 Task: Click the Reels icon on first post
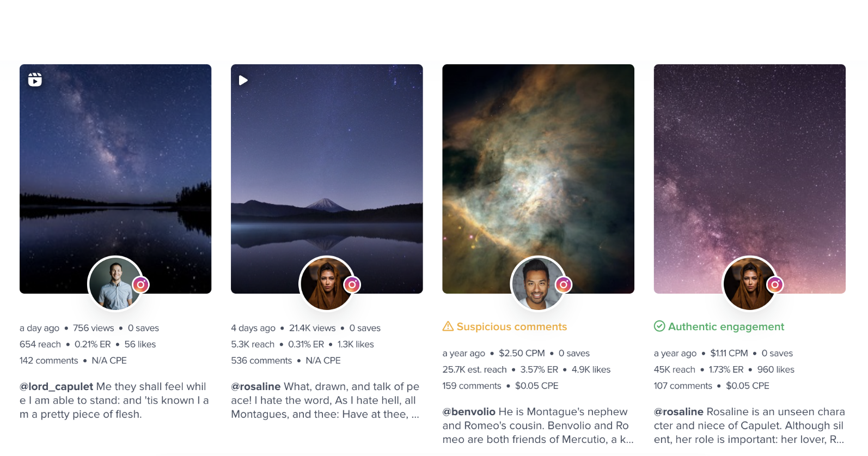(35, 80)
